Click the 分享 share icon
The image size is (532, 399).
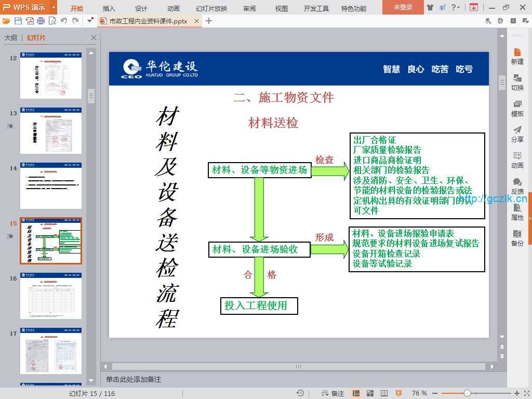517,134
